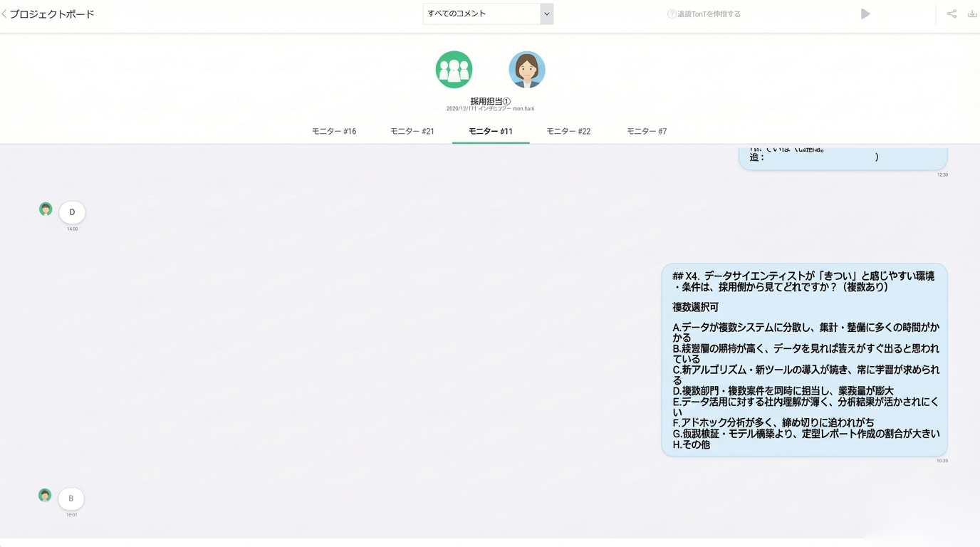Click the B answer bubble
Screen dimensions: 980x547
71,499
